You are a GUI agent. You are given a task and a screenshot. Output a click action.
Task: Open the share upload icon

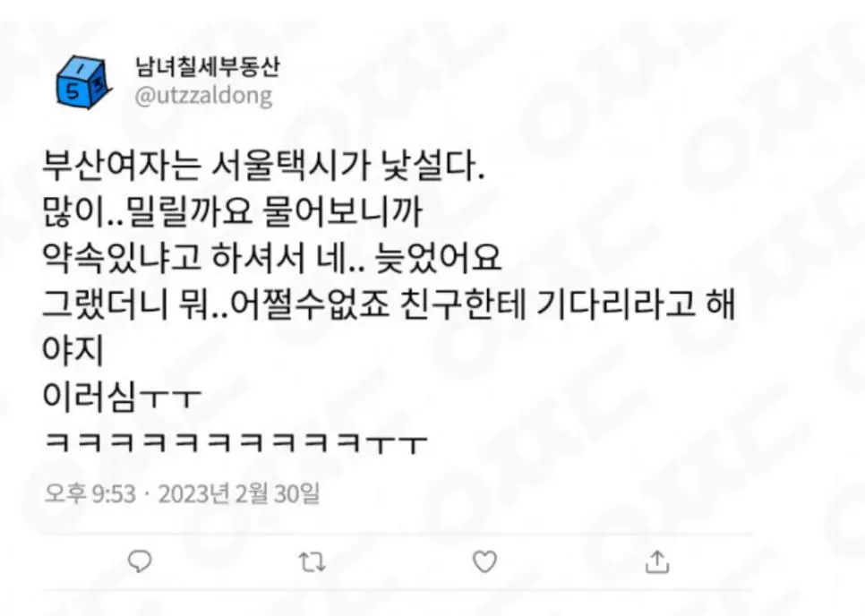(657, 562)
